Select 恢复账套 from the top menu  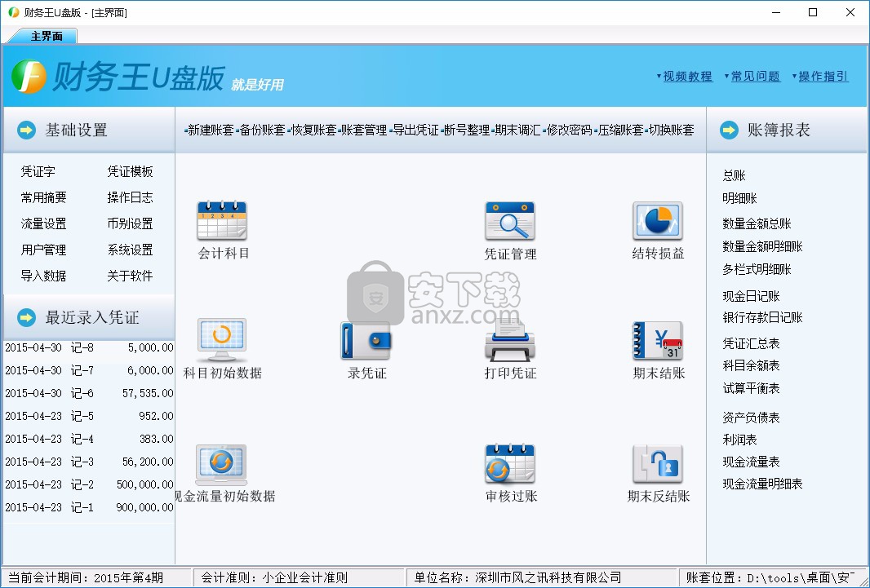click(x=313, y=130)
